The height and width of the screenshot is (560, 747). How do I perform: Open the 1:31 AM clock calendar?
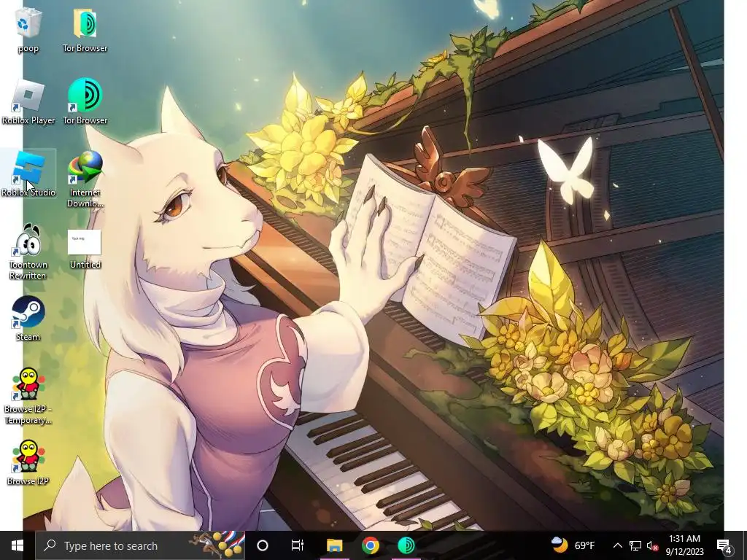click(684, 545)
